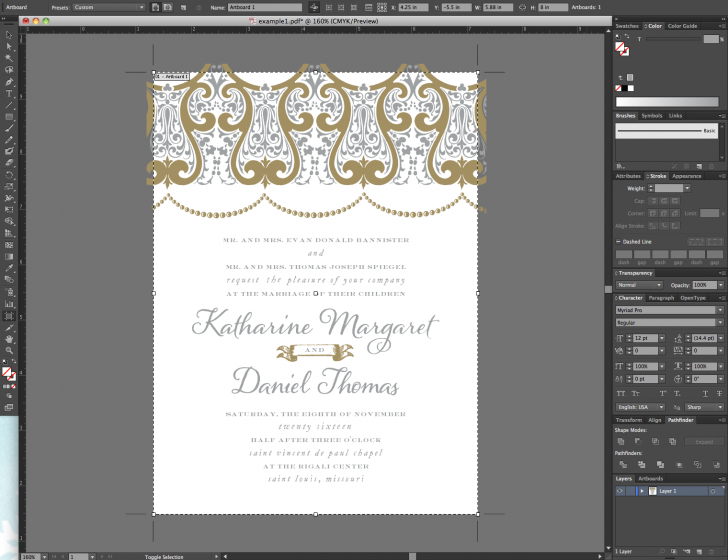Switch to the Swatches tab
This screenshot has width=728, height=560.
coord(627,26)
